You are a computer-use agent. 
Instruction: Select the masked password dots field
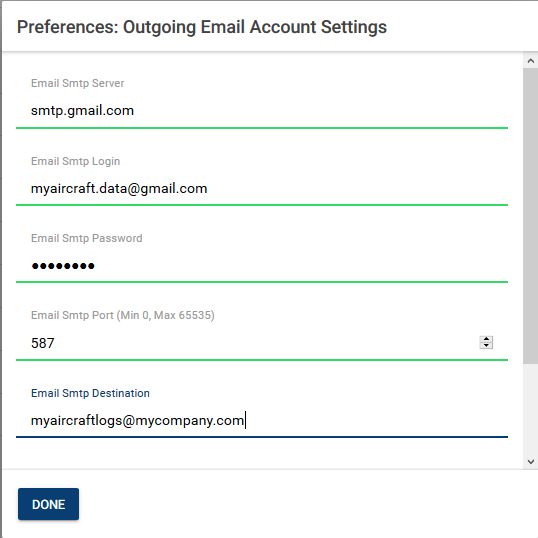(x=262, y=266)
